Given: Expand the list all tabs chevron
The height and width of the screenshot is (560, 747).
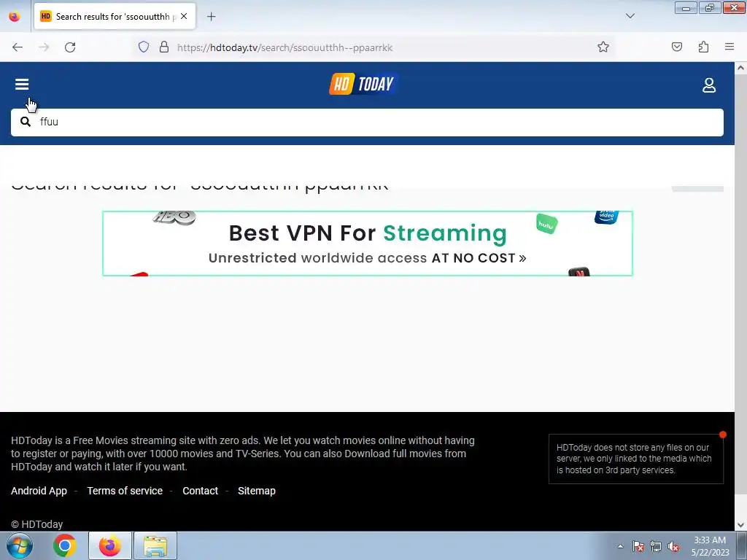Looking at the screenshot, I should tap(630, 16).
